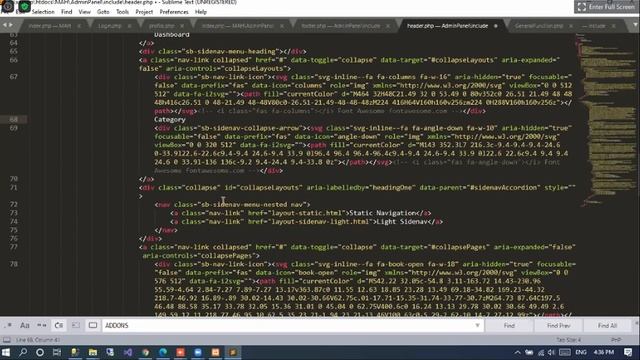Open the Project menu

point(144,12)
